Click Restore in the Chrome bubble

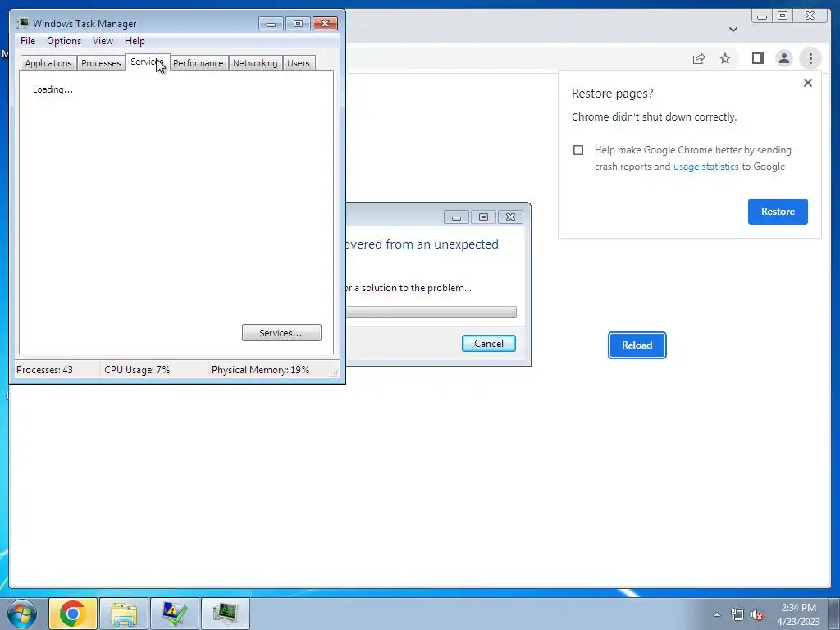tap(778, 212)
